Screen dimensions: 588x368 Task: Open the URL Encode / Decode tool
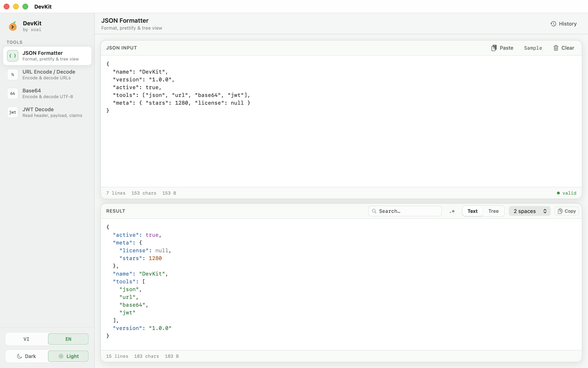point(47,75)
